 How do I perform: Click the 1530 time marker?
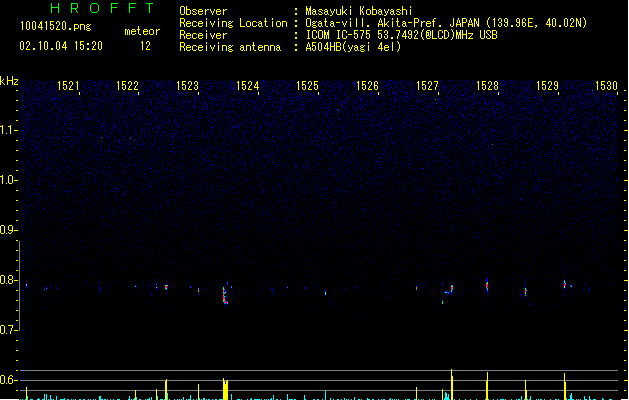(x=606, y=86)
